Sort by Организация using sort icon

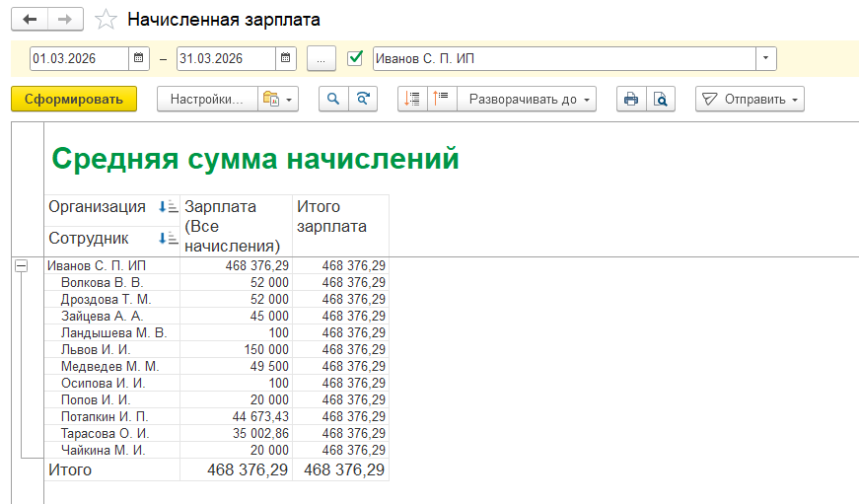[168, 207]
